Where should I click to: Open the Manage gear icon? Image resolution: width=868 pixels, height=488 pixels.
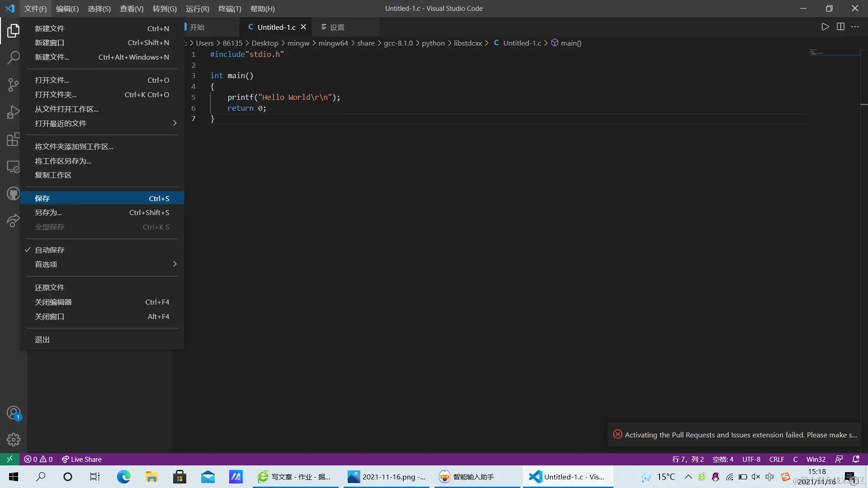[13, 439]
